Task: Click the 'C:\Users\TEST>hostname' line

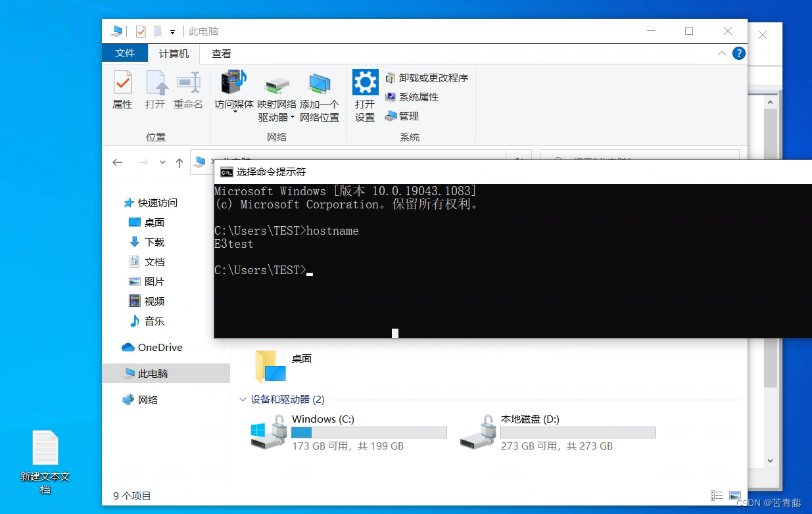Action: (x=287, y=231)
